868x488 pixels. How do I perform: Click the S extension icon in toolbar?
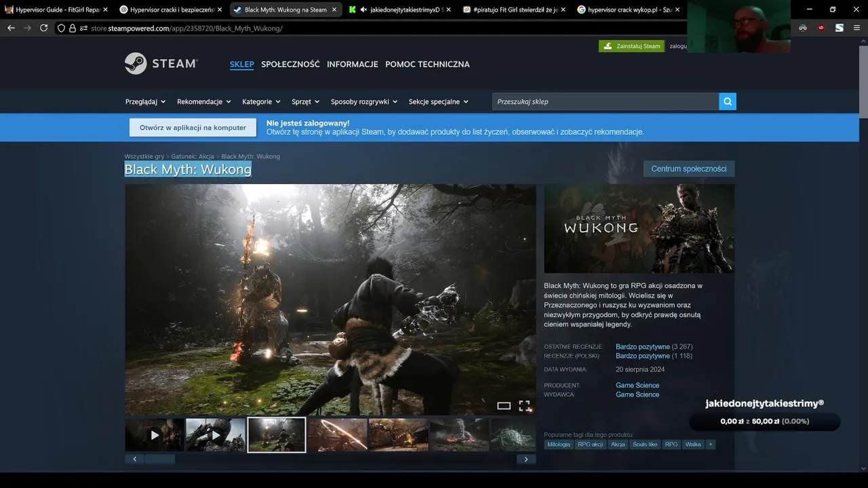coord(840,28)
